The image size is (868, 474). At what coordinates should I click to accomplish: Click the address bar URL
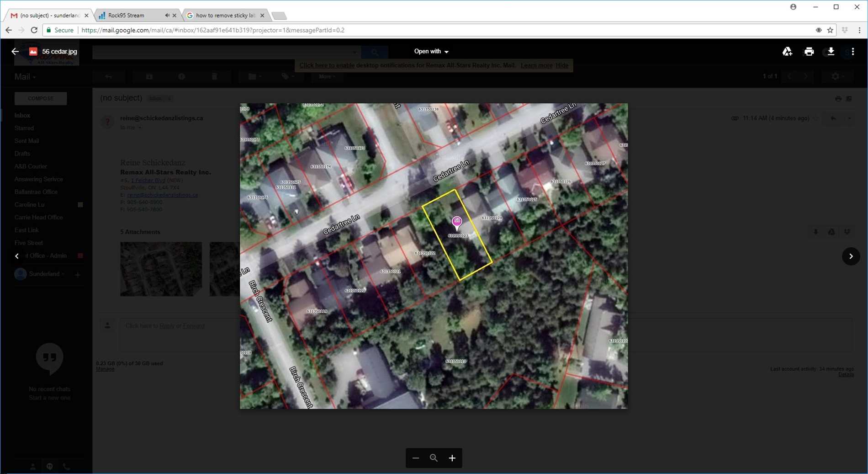(213, 30)
